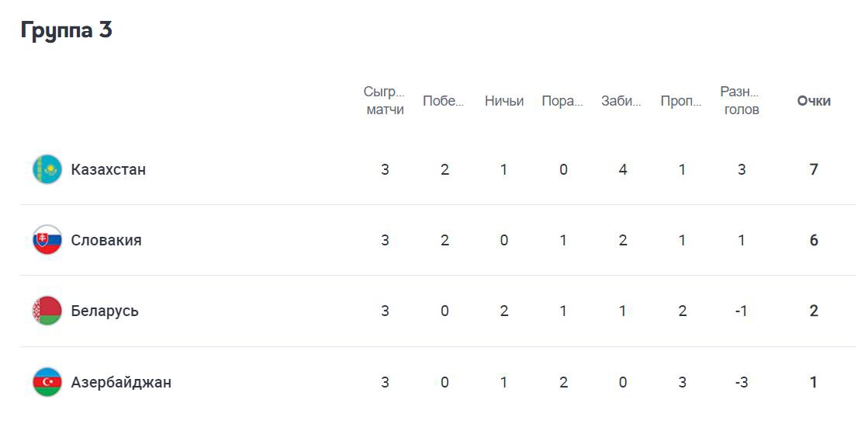This screenshot has height=424, width=868.
Task: Open the Словакия team link
Action: click(106, 240)
